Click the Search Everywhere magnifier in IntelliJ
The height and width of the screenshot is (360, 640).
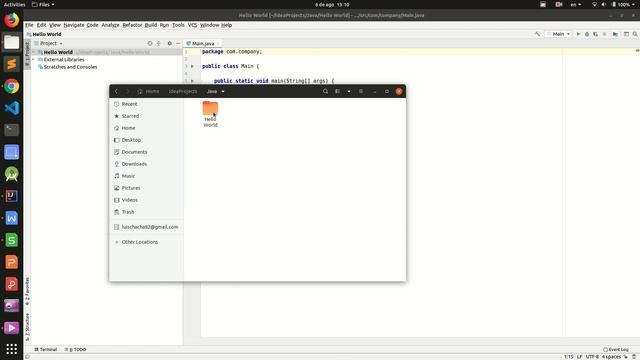click(635, 34)
